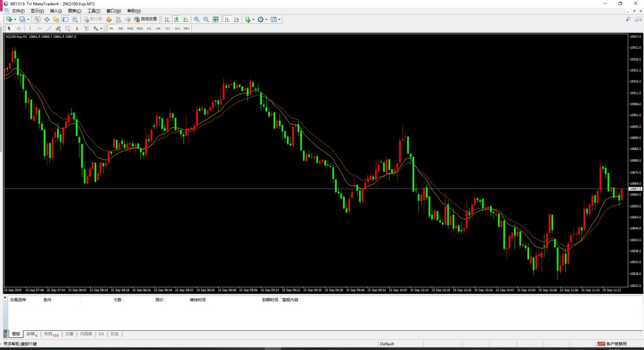Select the text label tool
Image resolution: width=644 pixels, height=350 pixels.
point(86,29)
